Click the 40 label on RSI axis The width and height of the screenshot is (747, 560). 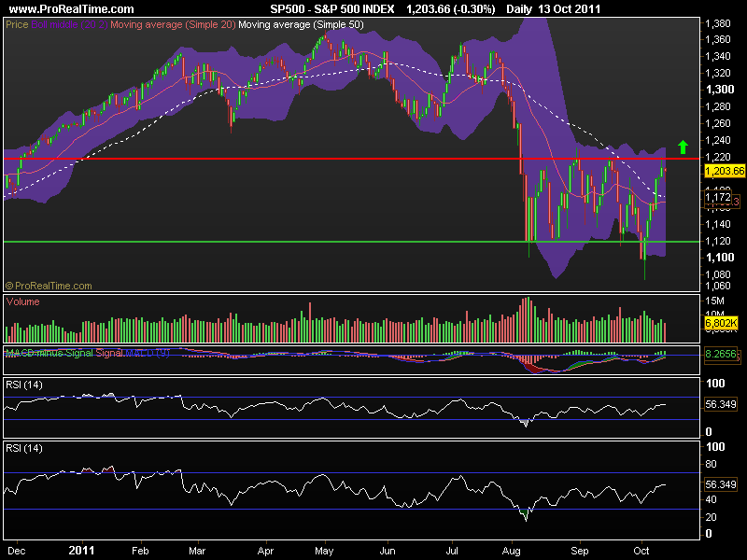711,499
